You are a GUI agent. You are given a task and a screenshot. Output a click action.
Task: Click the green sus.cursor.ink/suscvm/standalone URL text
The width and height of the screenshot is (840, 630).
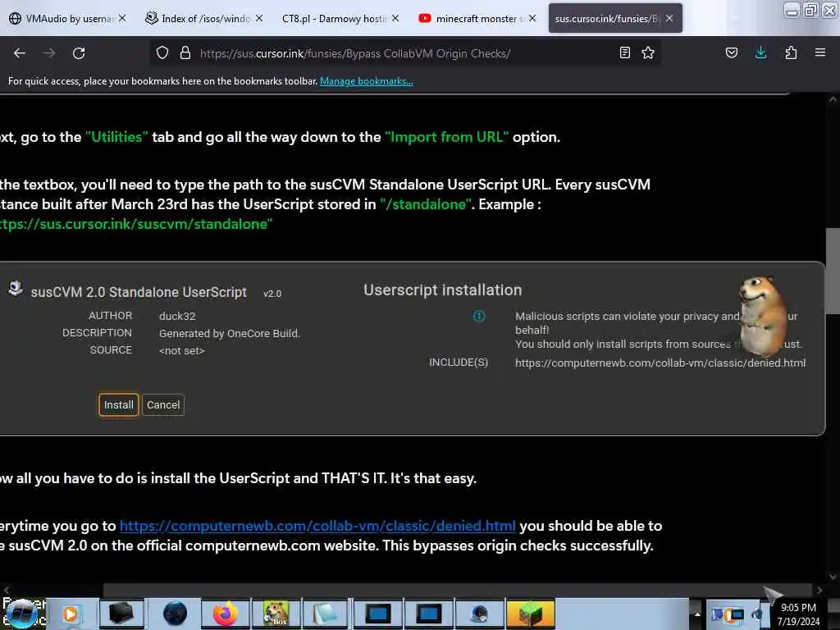point(136,225)
